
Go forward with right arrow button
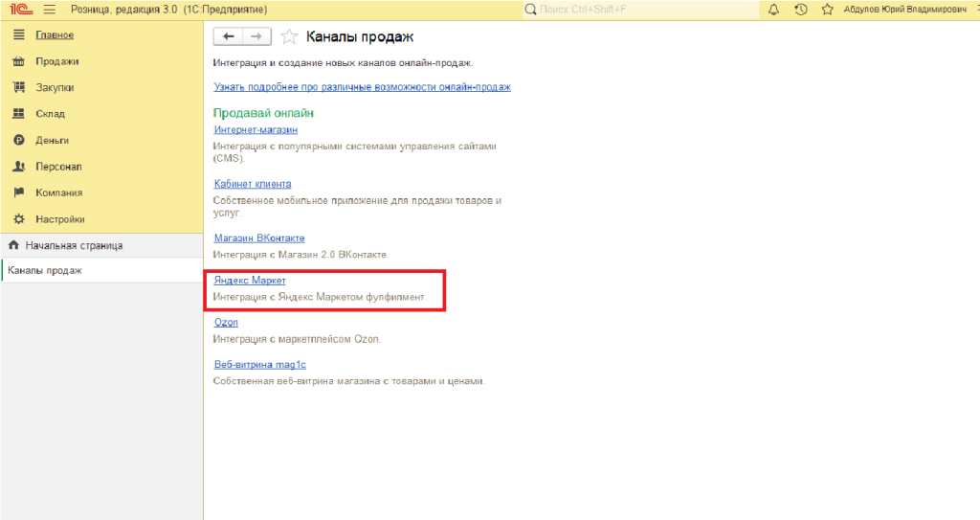(256, 37)
